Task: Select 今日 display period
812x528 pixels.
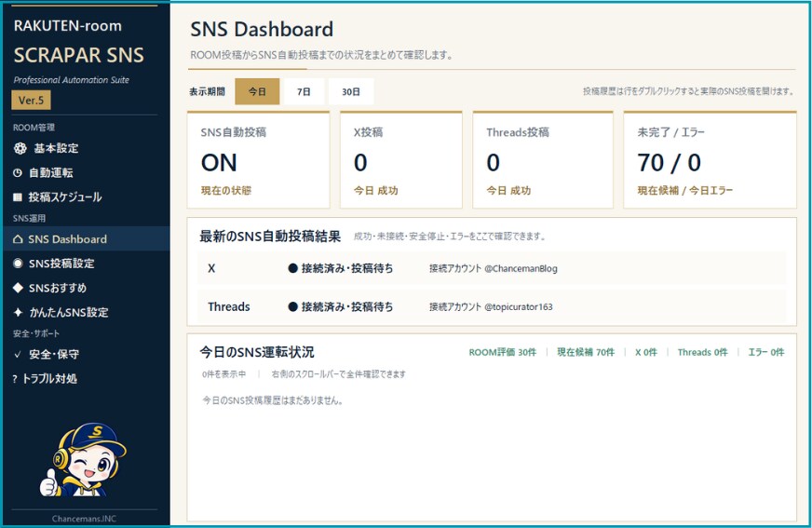Action: (257, 91)
